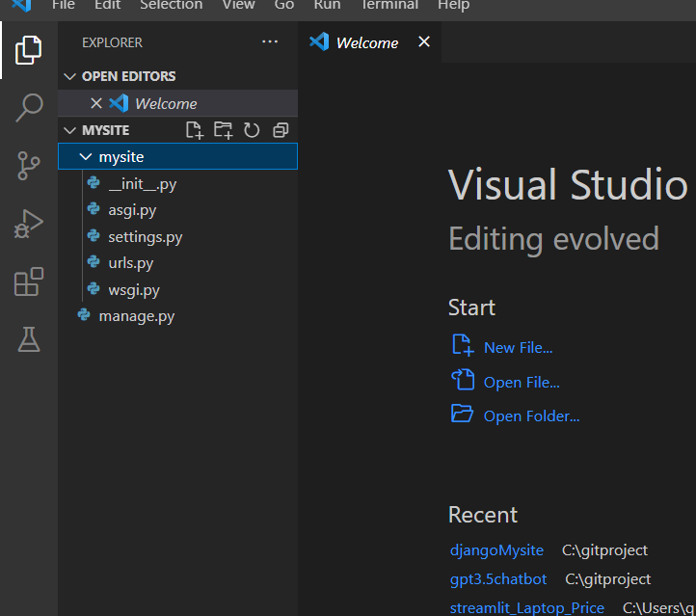The height and width of the screenshot is (616, 696).
Task: Collapse the OPEN EDITORS section
Action: [69, 76]
